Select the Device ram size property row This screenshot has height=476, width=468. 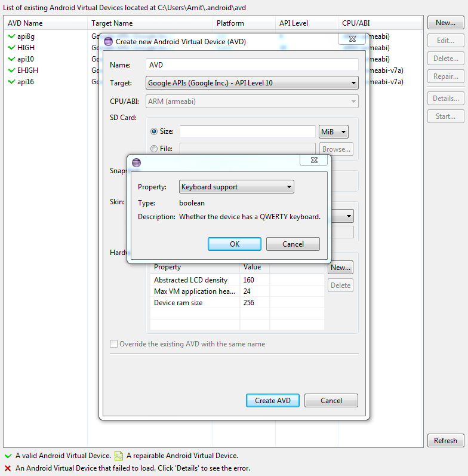pyautogui.click(x=237, y=303)
